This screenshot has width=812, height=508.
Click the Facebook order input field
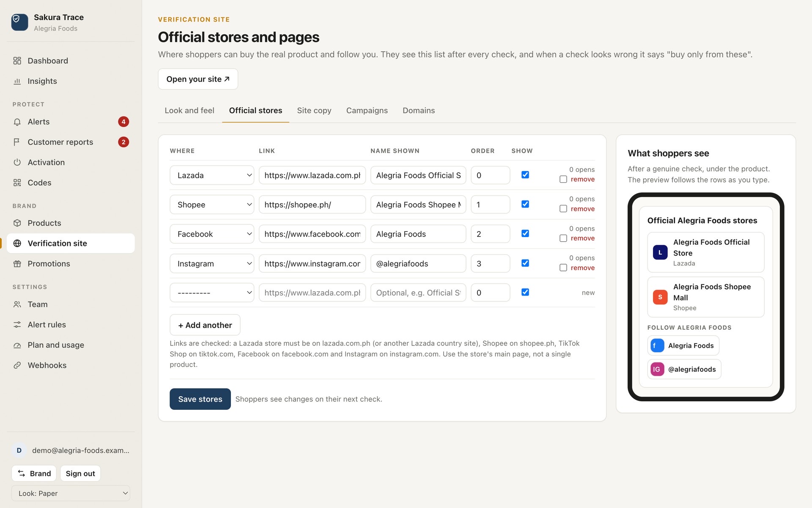click(x=490, y=234)
